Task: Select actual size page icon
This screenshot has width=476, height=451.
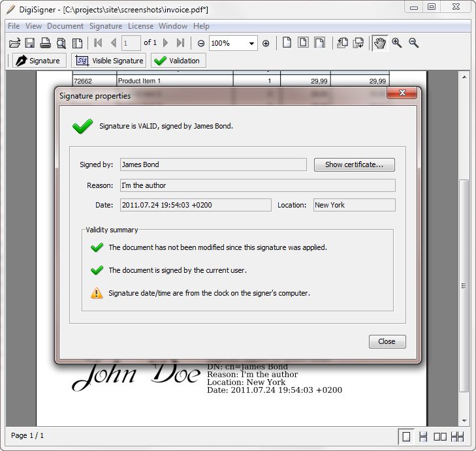Action: [x=287, y=43]
